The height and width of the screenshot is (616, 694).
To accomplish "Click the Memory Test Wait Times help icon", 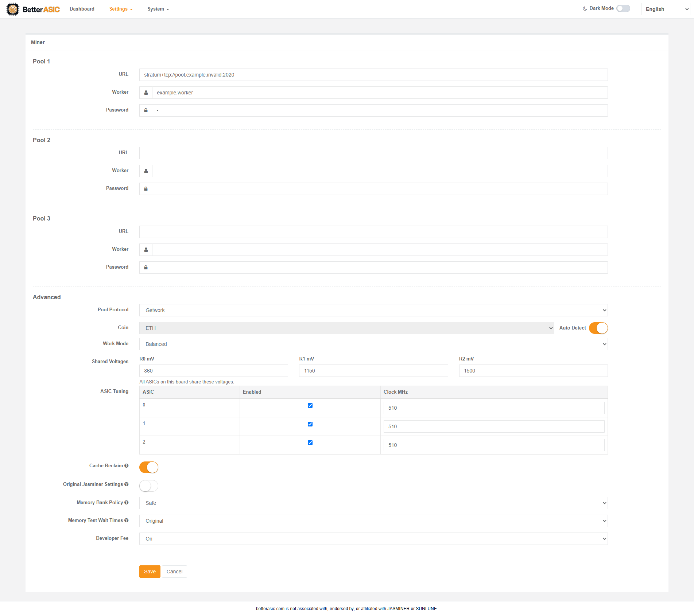I will tap(127, 521).
